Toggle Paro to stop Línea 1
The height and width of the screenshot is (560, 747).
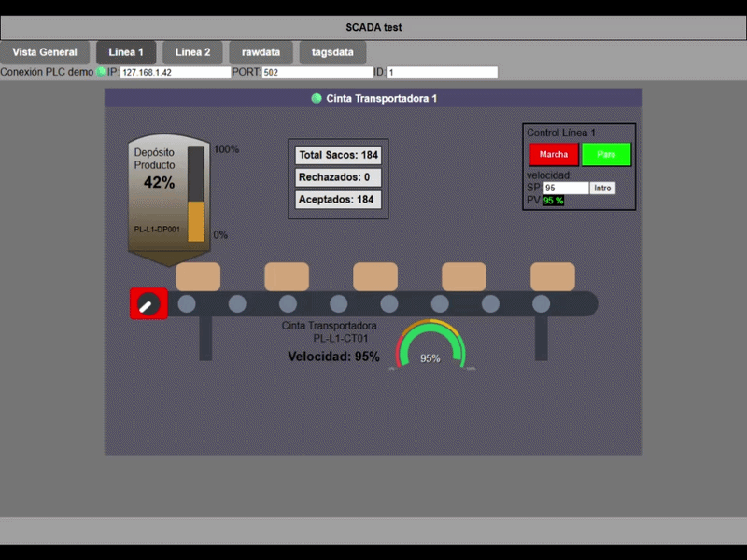607,154
